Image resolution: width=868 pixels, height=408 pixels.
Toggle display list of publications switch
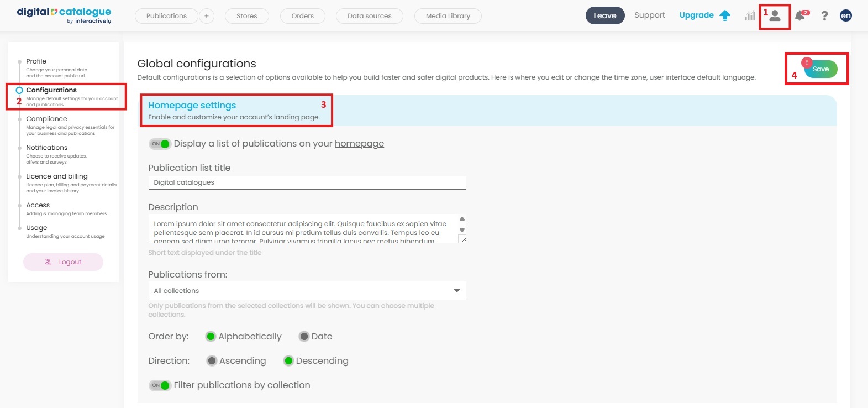(x=160, y=144)
